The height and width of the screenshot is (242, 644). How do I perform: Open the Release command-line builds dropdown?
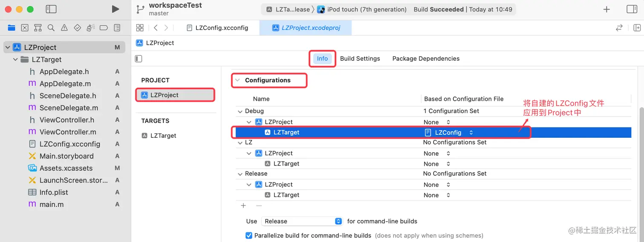302,221
